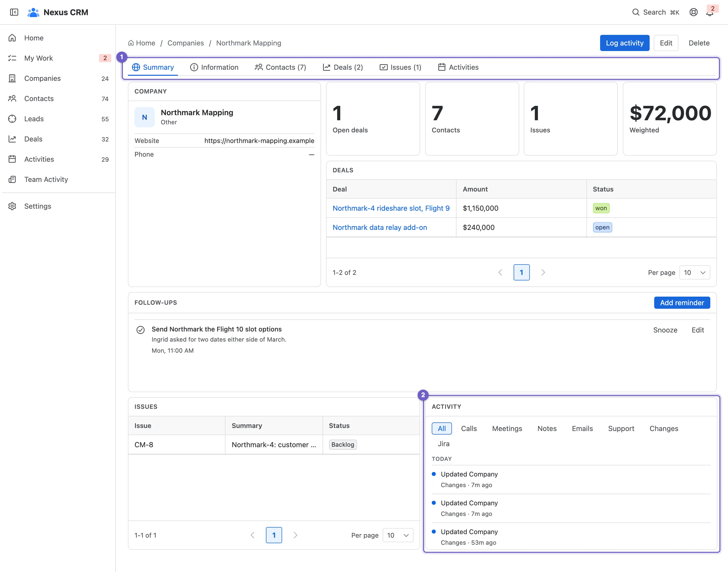Filter activity to All
728x572 pixels.
coord(442,428)
